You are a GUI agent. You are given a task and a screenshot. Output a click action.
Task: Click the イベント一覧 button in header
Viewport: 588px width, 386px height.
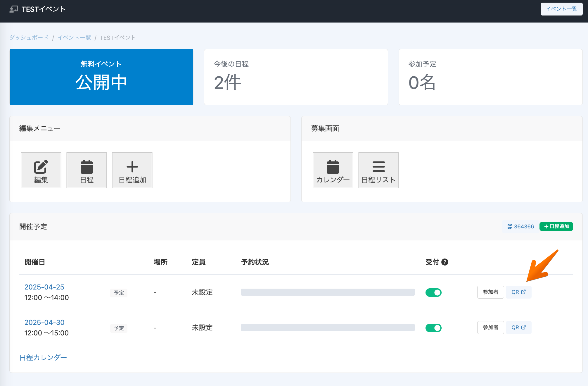(x=561, y=9)
